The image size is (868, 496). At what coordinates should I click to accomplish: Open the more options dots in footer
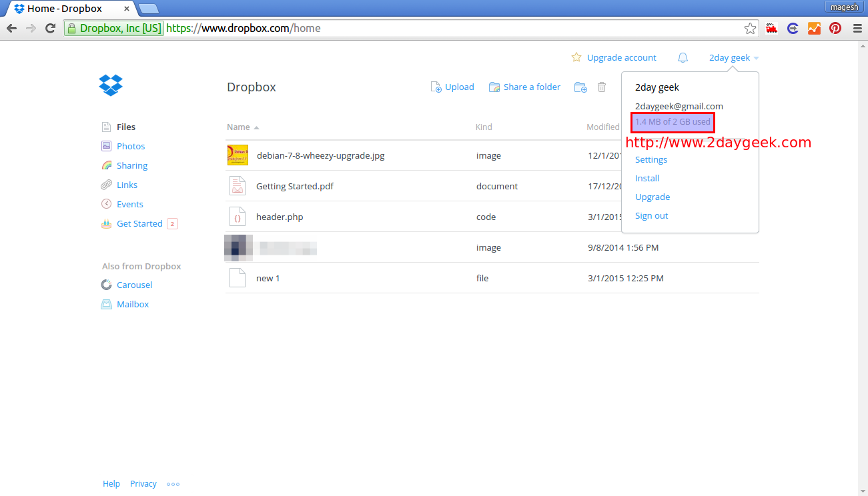(x=173, y=484)
